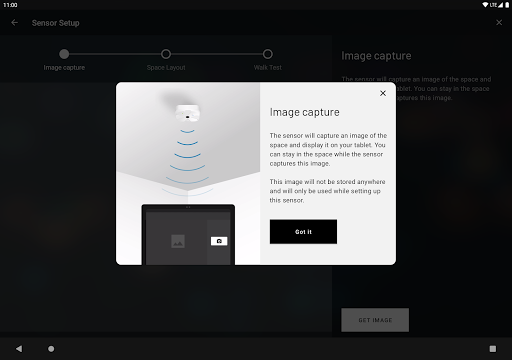
Task: Click the Walk Test step label
Action: click(x=268, y=68)
